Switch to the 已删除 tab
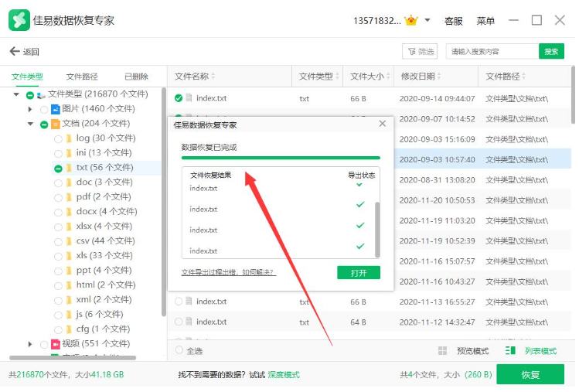 pyautogui.click(x=136, y=77)
